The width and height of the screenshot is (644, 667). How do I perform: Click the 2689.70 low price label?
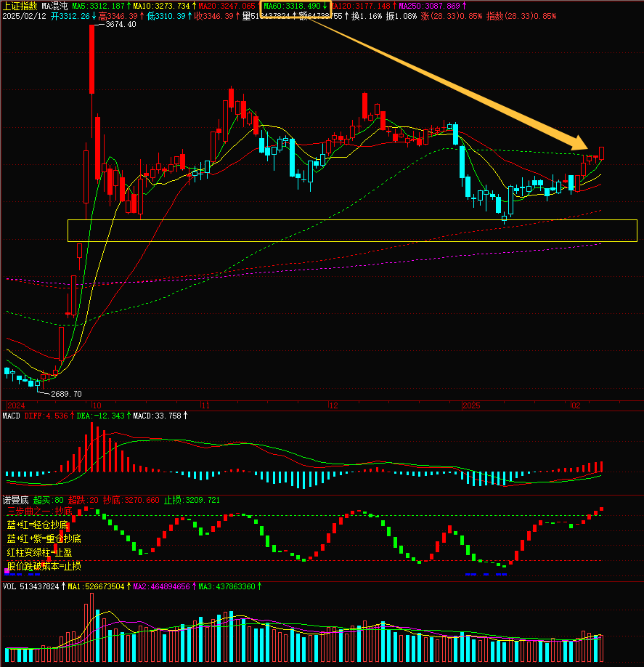66,394
